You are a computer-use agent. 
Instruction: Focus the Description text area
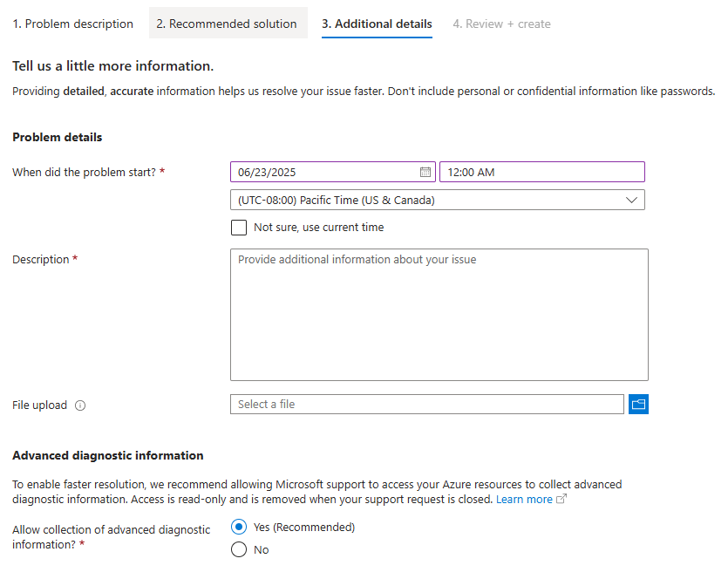pos(439,315)
